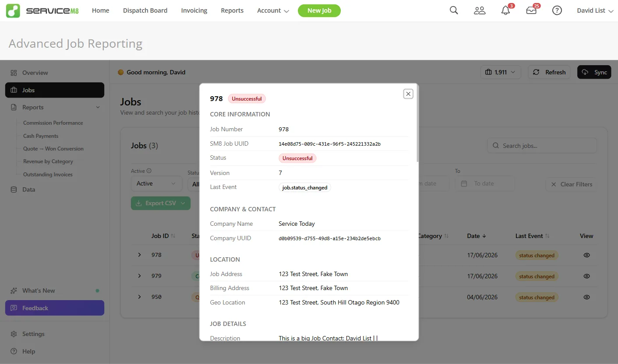Open What's New

point(55,290)
